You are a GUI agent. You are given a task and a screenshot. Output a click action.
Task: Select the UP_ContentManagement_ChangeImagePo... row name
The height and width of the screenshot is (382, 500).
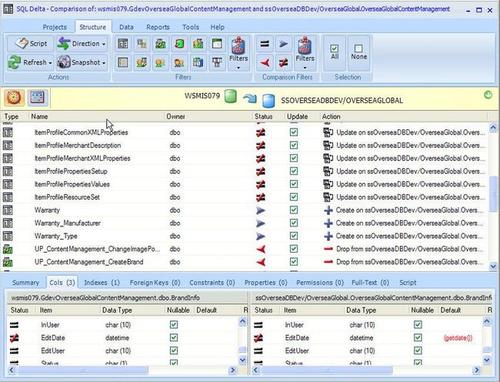(97, 249)
